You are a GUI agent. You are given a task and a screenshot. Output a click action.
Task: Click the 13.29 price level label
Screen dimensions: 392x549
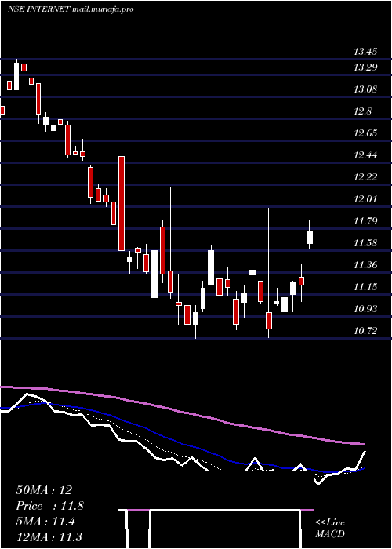click(x=365, y=67)
